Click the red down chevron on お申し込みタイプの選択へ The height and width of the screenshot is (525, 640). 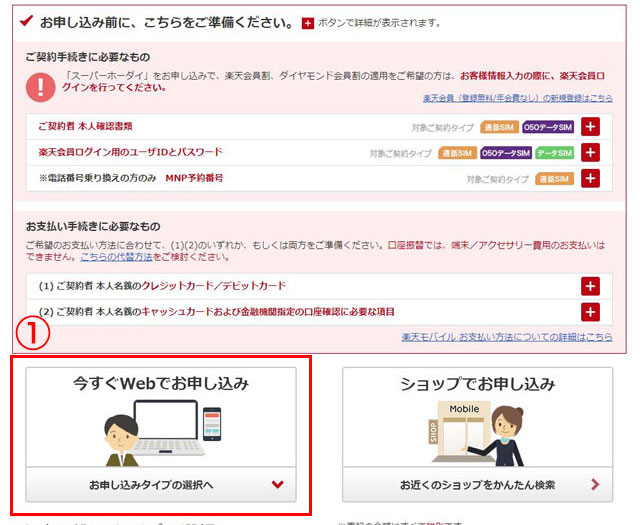(x=278, y=485)
